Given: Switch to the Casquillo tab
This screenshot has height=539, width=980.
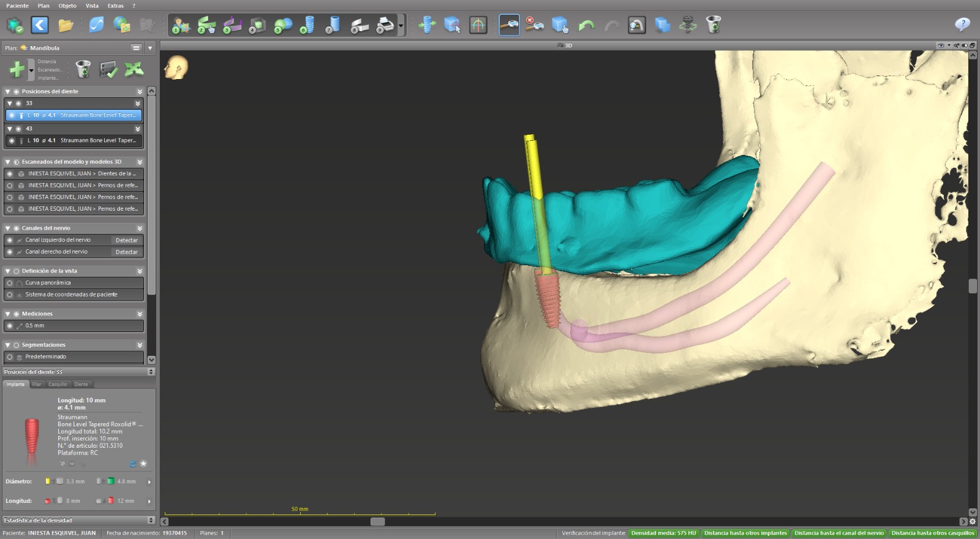Looking at the screenshot, I should tap(58, 384).
